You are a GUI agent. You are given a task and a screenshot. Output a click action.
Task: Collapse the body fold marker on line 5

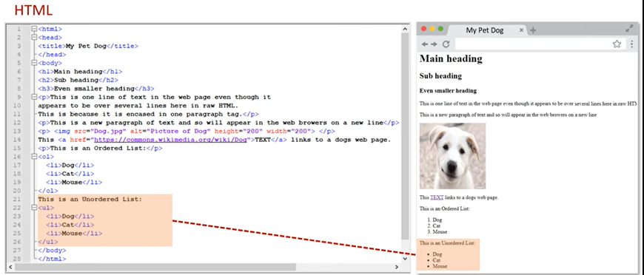pyautogui.click(x=34, y=64)
